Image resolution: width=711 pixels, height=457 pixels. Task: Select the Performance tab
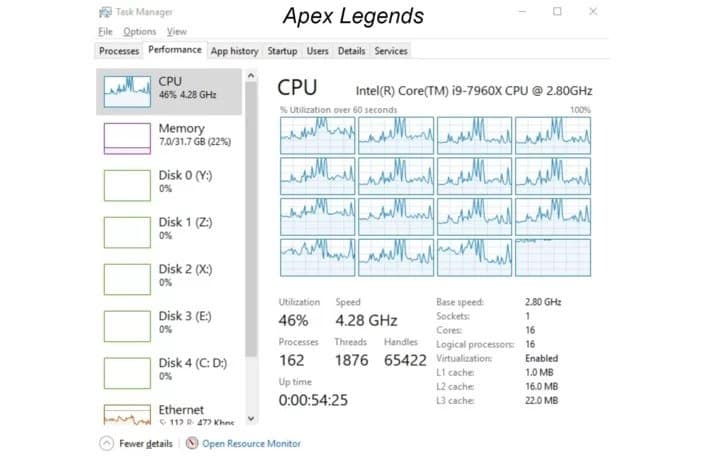click(x=175, y=50)
